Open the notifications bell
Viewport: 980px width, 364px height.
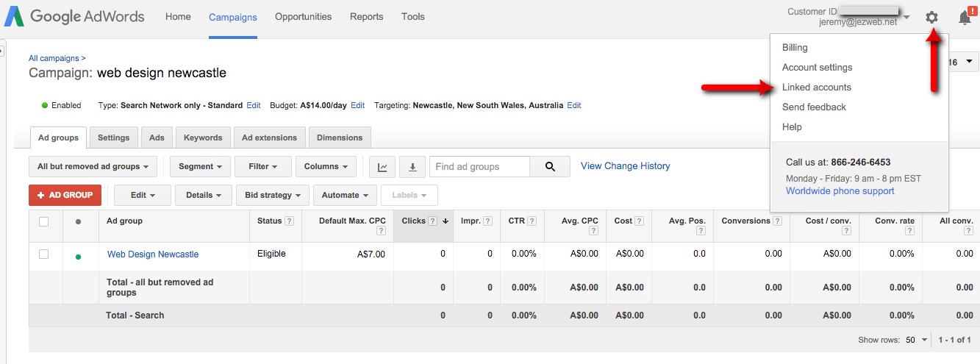[965, 17]
